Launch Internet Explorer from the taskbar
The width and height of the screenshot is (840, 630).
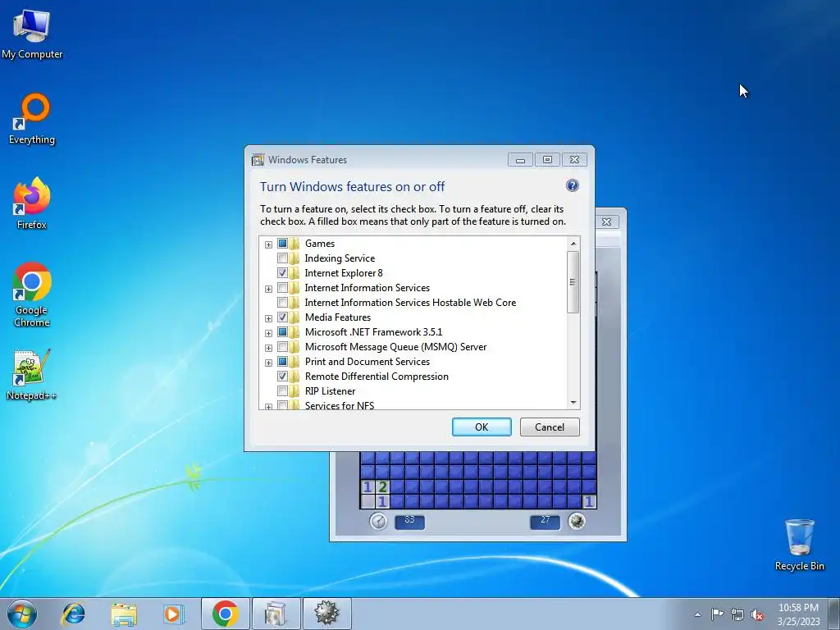click(x=73, y=614)
